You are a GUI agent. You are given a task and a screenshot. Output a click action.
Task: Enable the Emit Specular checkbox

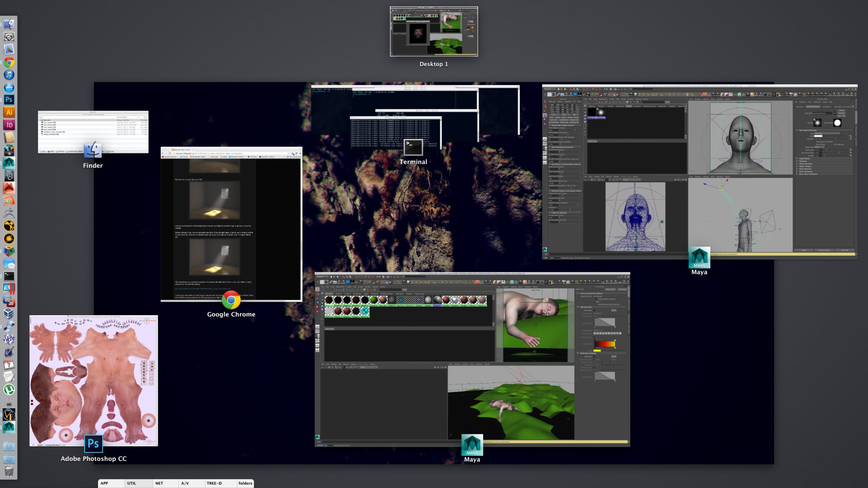tap(832, 144)
